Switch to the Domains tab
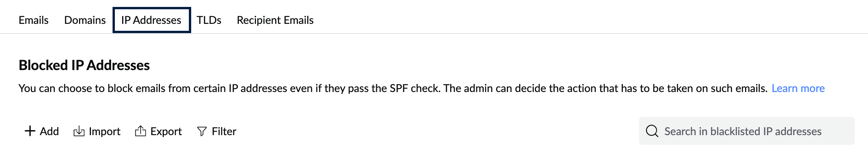868x154 pixels. click(x=85, y=20)
